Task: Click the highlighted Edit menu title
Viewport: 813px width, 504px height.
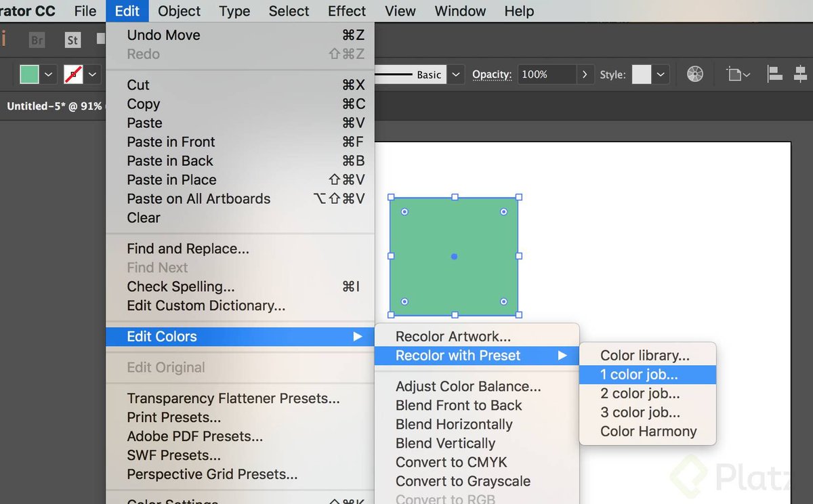Action: 127,11
